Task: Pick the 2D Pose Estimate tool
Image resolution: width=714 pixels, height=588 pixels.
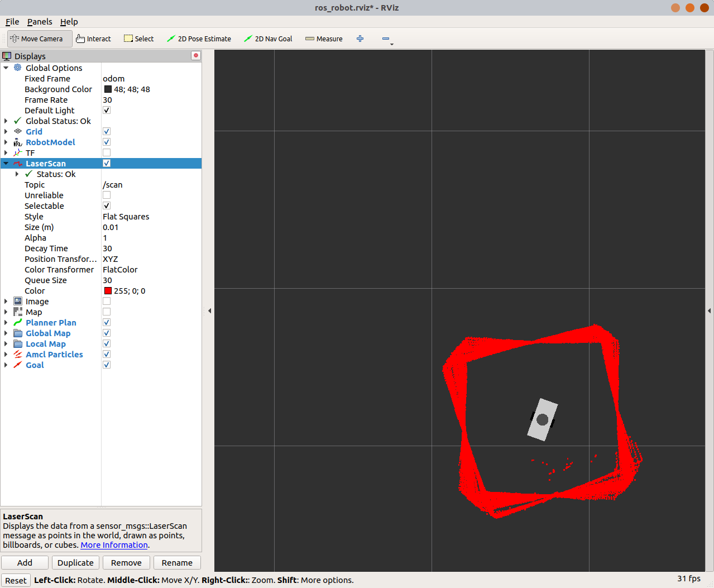Action: tap(199, 39)
